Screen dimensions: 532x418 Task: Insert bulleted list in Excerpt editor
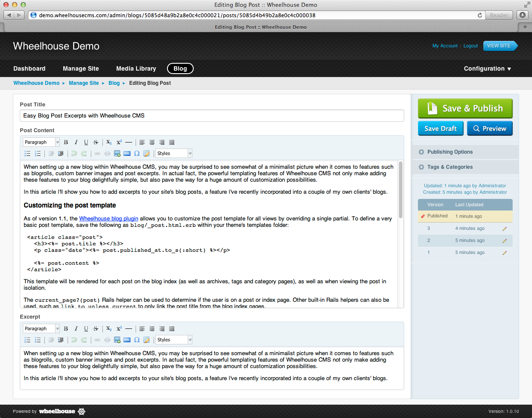pyautogui.click(x=28, y=340)
